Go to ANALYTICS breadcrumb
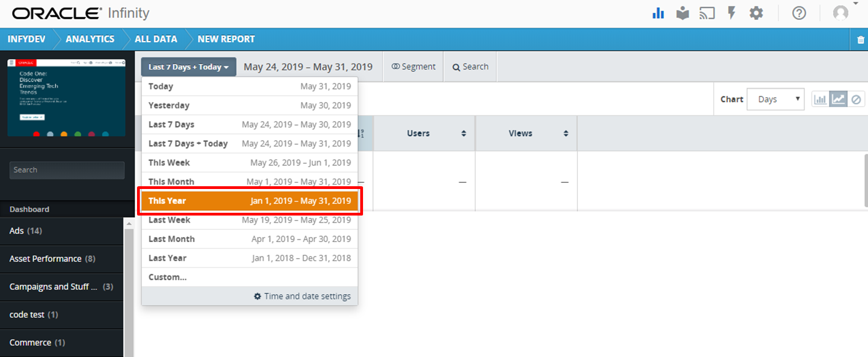The width and height of the screenshot is (868, 357). (x=90, y=39)
